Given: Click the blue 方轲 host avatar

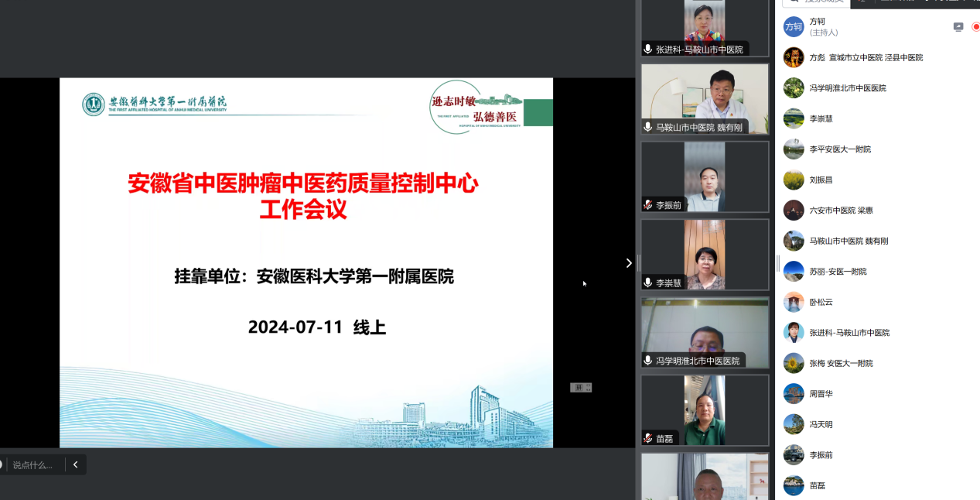Looking at the screenshot, I should pos(794,26).
